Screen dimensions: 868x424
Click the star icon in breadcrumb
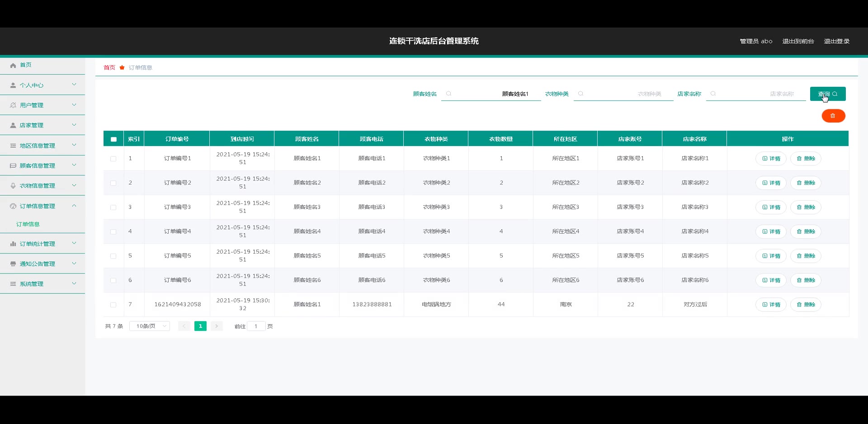(x=122, y=67)
